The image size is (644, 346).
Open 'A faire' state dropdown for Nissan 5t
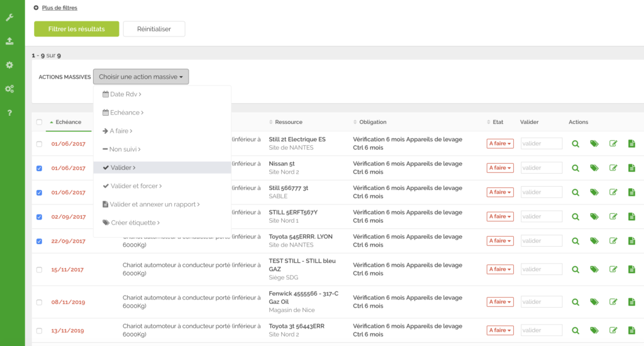500,168
